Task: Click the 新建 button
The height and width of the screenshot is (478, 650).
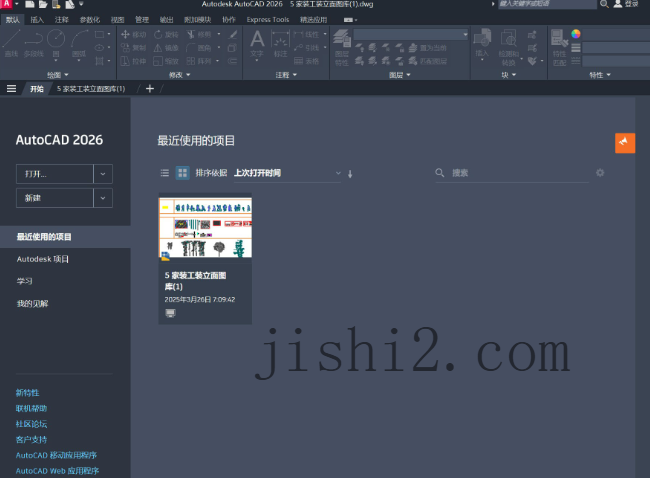Action: point(55,198)
